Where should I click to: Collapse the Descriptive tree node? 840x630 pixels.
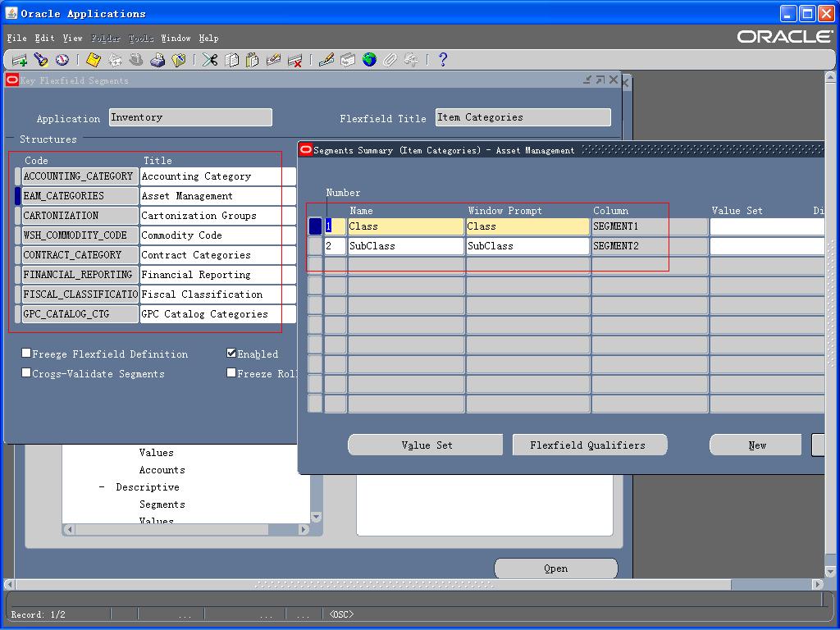pos(102,487)
